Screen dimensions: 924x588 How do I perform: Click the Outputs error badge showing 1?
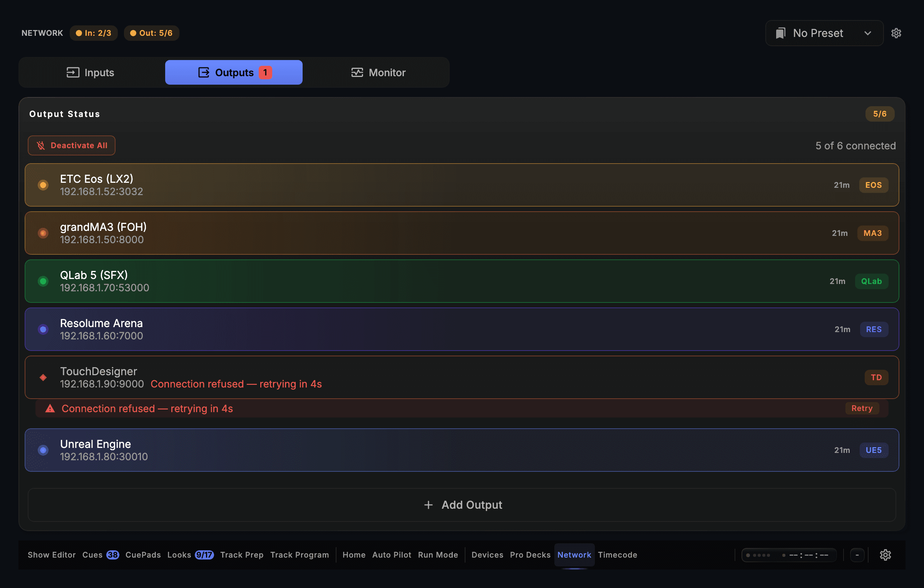pyautogui.click(x=265, y=72)
